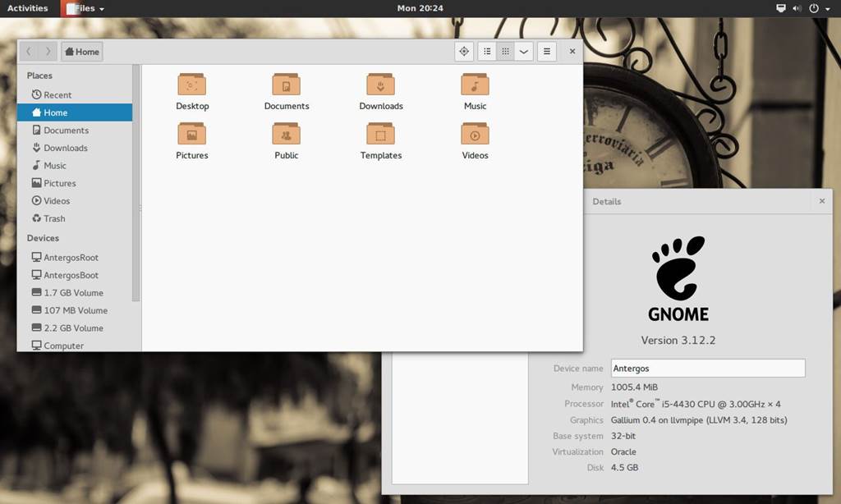
Task: Select Recent in the Places sidebar
Action: [x=57, y=95]
